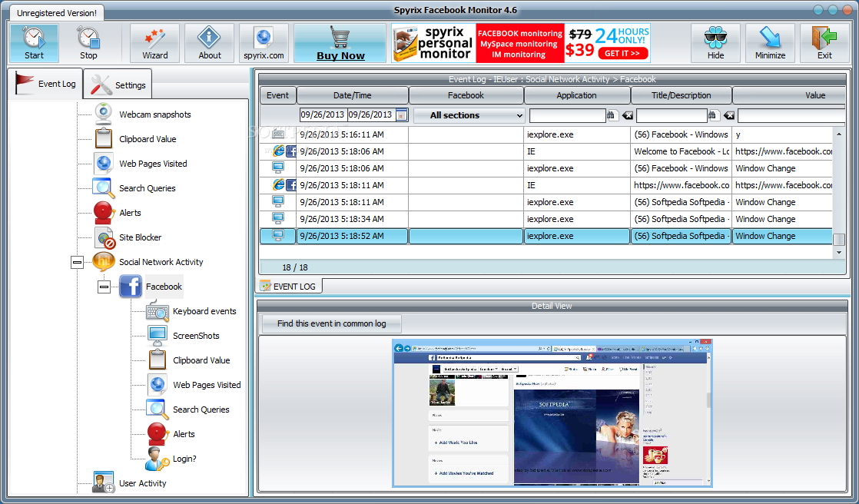Screen dimensions: 859x504
Task: Click the Value column header
Action: click(789, 95)
